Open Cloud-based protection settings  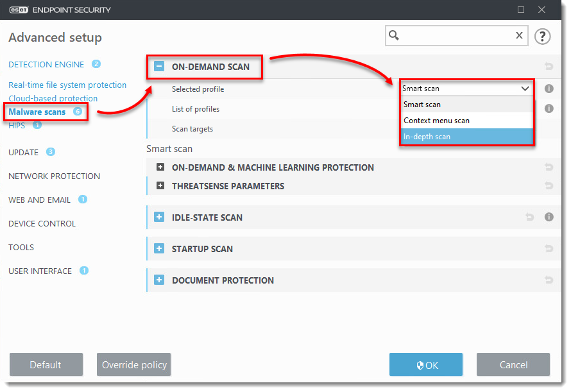(x=53, y=98)
